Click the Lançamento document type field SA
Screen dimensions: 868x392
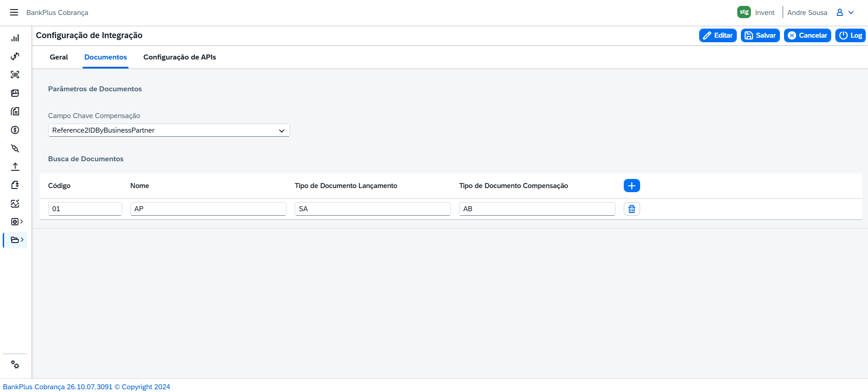point(373,209)
